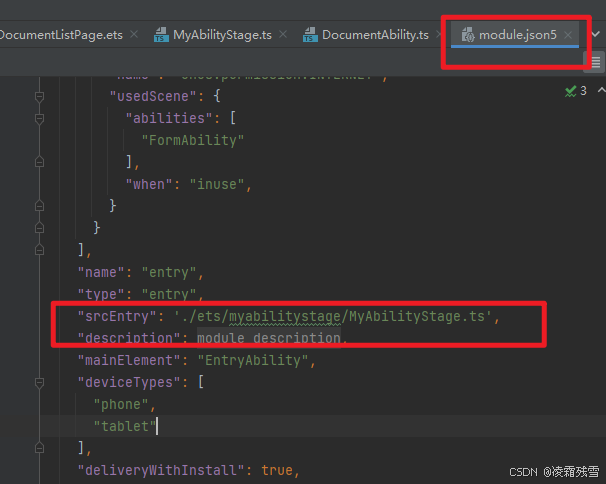This screenshot has width=606, height=484.
Task: Open the hidden tabs dropdown chevron
Action: coord(596,34)
